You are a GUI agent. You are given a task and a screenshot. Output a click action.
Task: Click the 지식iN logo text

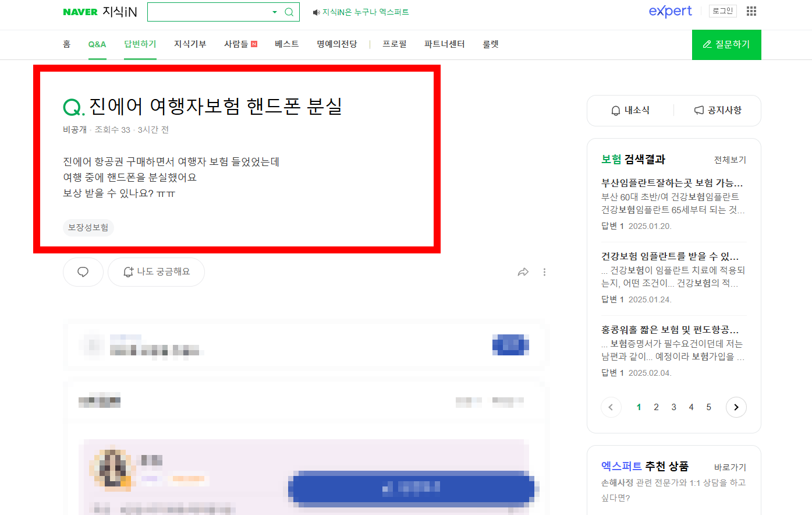coord(120,12)
